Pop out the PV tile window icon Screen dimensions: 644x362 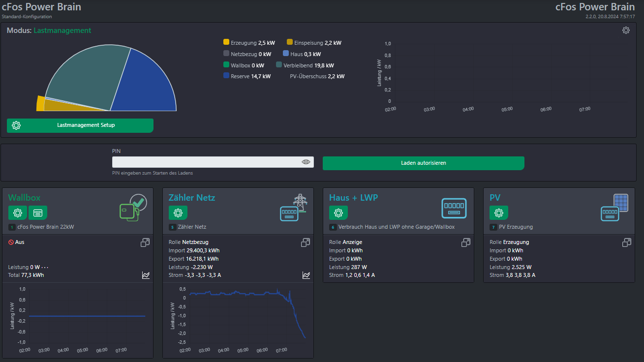pyautogui.click(x=627, y=242)
